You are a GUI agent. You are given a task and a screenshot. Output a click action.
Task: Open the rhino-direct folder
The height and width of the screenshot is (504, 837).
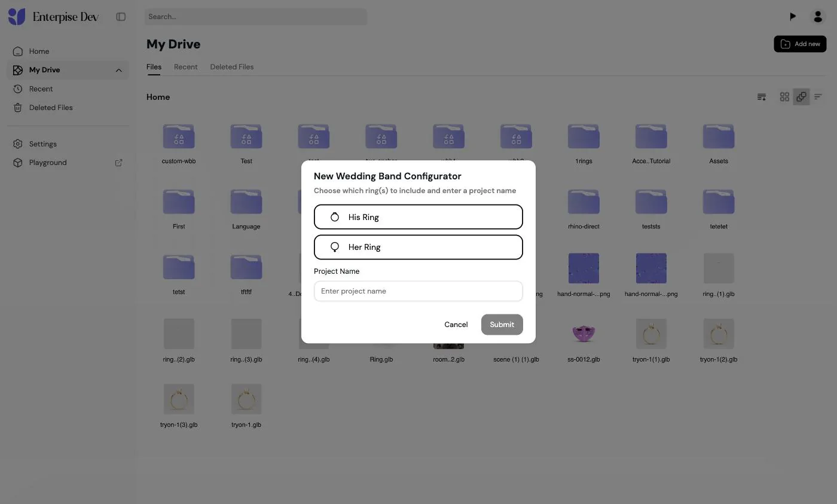(x=584, y=202)
